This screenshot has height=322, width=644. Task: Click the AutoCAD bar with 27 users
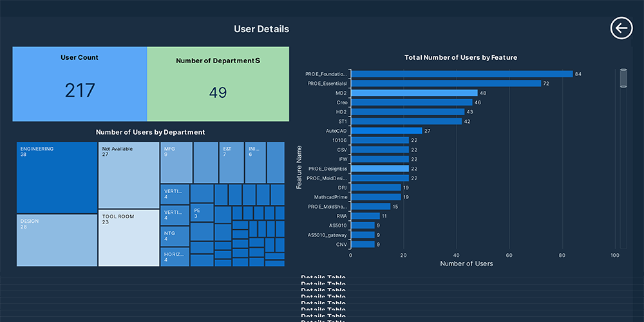387,131
